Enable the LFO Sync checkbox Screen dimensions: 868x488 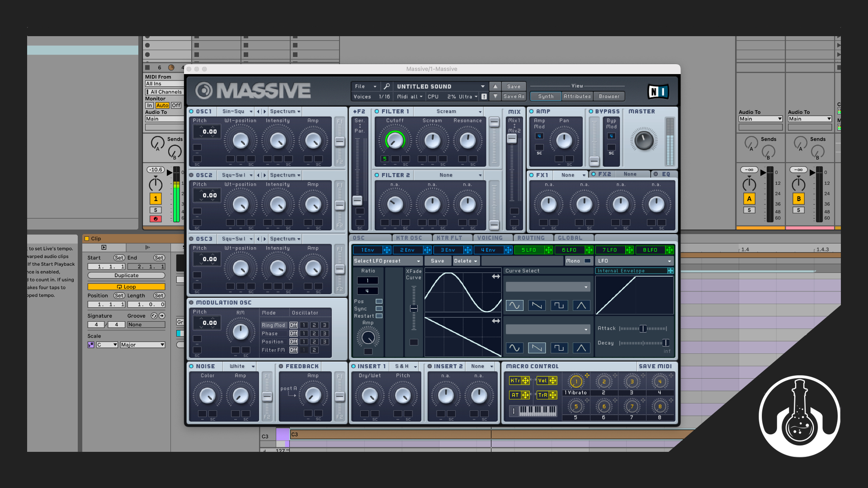click(379, 309)
